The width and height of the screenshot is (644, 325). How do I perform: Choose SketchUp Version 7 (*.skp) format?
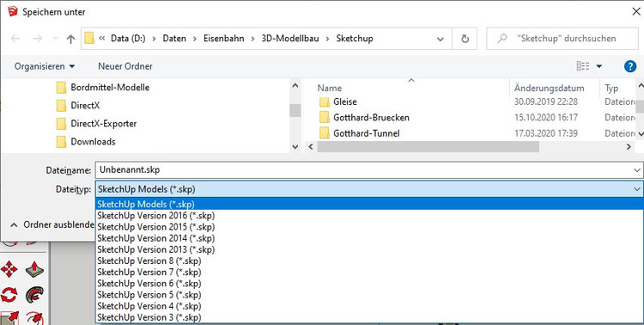click(x=369, y=273)
